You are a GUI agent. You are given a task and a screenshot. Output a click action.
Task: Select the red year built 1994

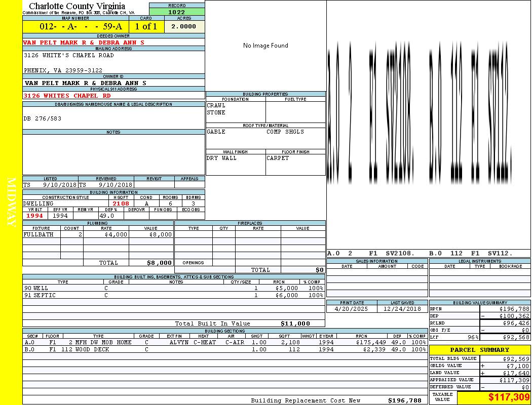pos(34,216)
